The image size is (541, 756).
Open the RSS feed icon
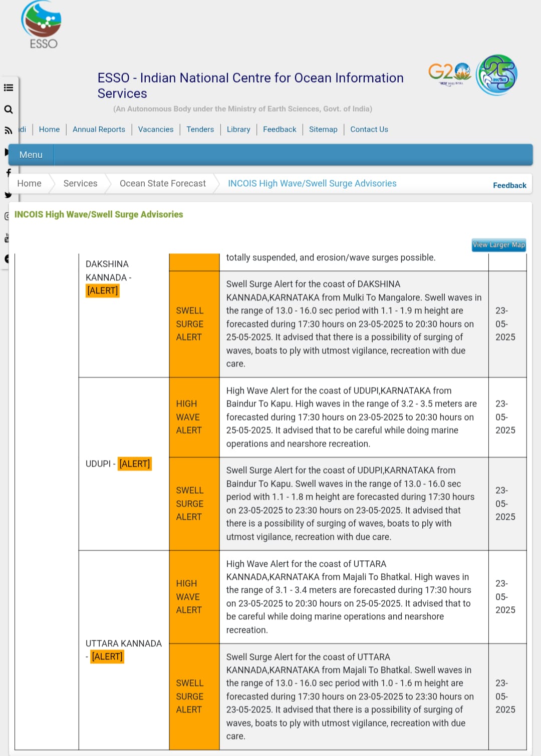(9, 131)
